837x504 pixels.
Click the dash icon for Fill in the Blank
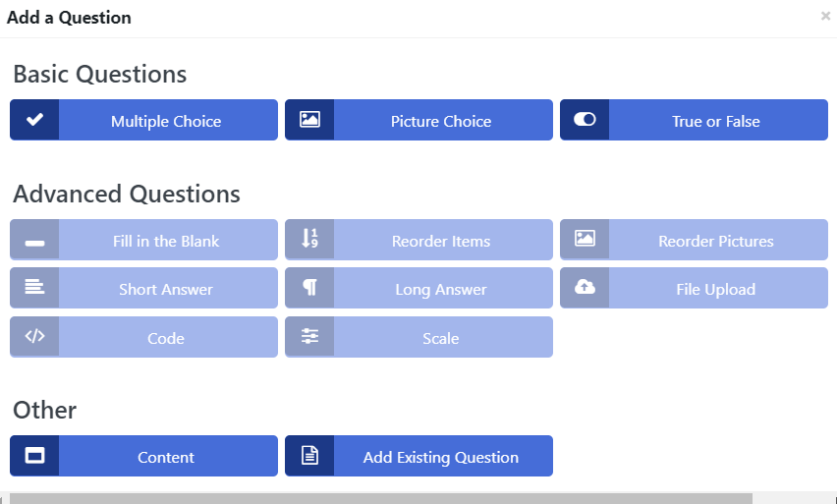34,241
